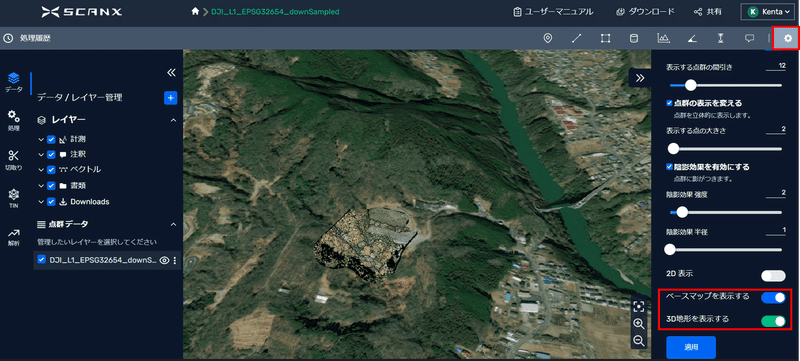Fit view using the focus frame icon
Viewport: 800px width, 361px height.
[x=638, y=306]
